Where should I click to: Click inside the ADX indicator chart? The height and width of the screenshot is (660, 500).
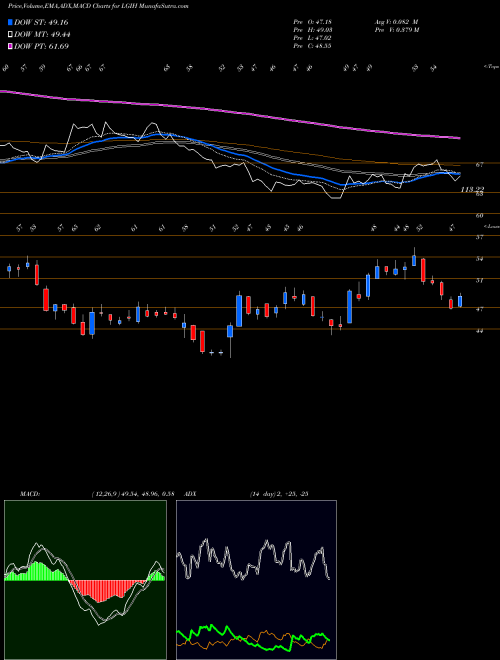(256, 580)
